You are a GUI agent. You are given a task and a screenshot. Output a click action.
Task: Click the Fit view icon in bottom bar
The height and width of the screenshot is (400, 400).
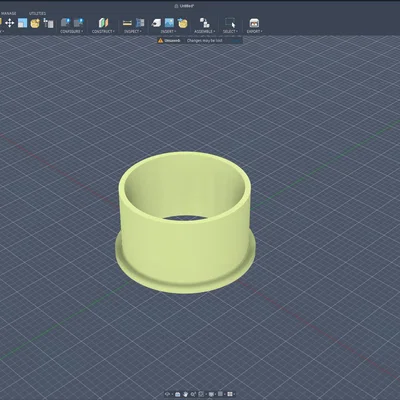[201, 394]
